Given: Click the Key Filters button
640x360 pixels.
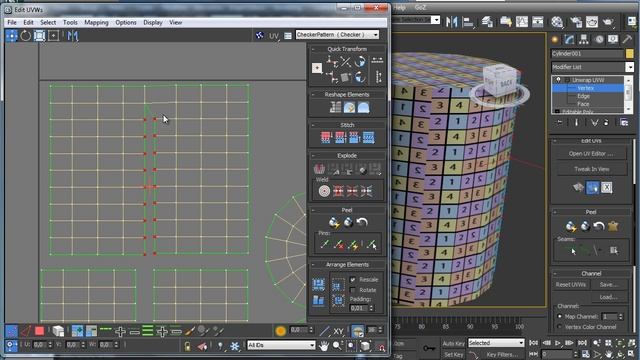Looking at the screenshot, I should [x=502, y=355].
